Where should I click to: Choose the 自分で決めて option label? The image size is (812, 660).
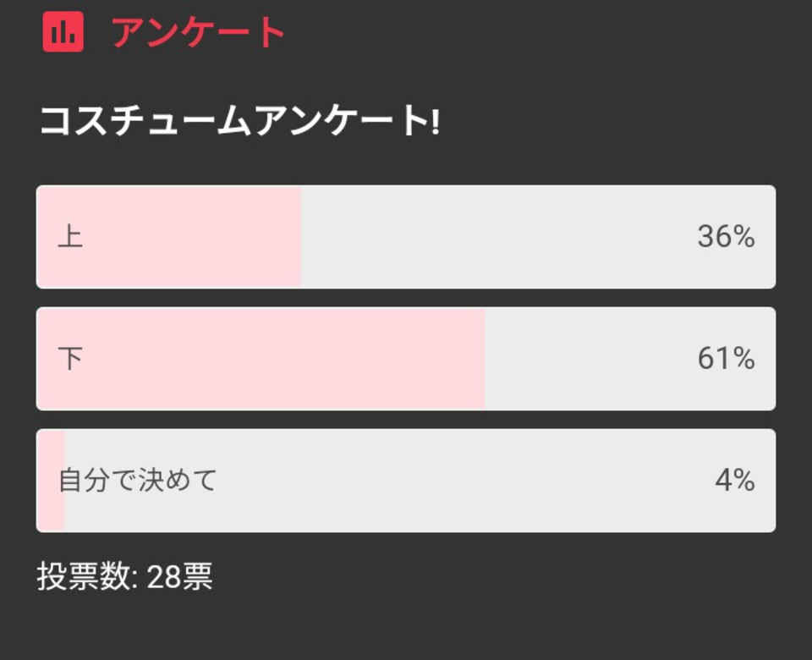[x=137, y=480]
